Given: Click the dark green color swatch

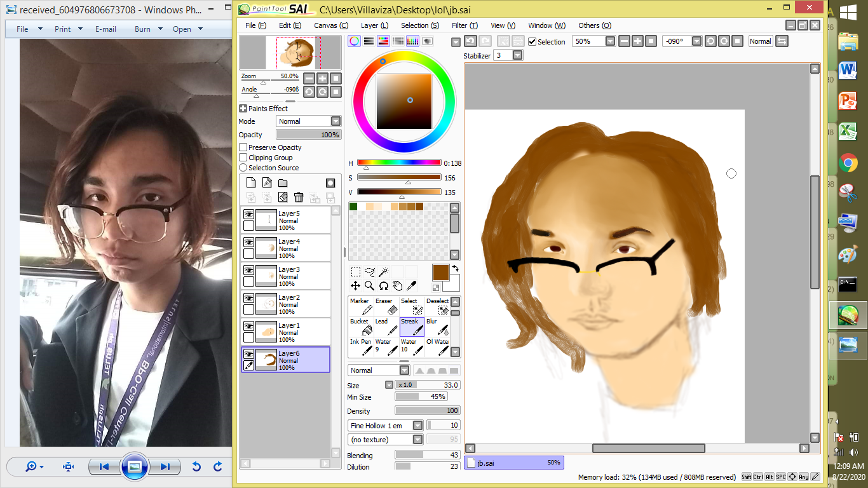Looking at the screenshot, I should click(x=353, y=207).
